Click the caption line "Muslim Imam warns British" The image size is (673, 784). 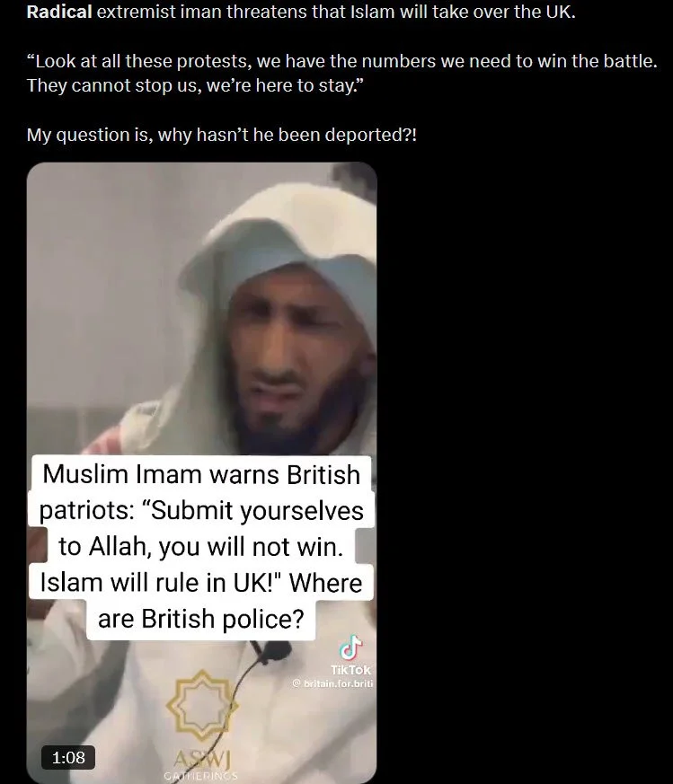click(201, 474)
